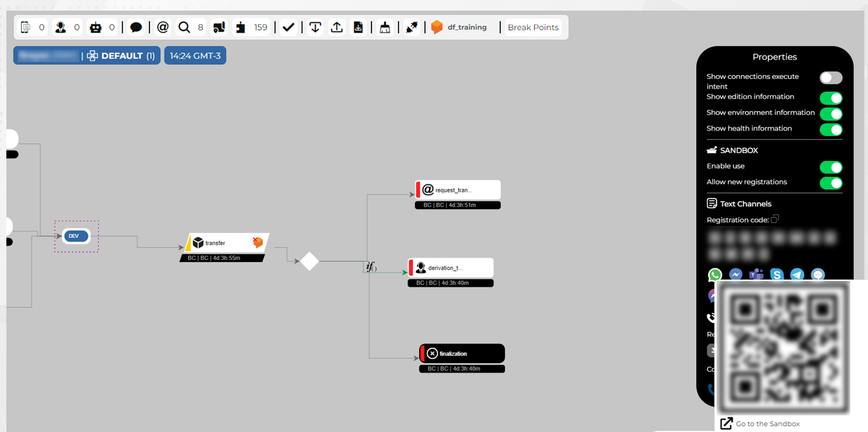Select the derivation_t... node

[x=450, y=268]
